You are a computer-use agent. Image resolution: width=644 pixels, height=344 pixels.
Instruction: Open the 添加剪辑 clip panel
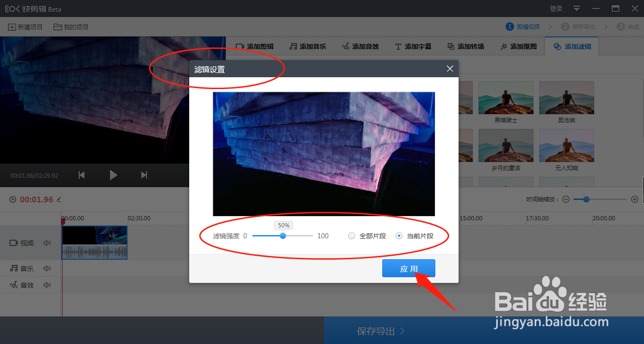click(x=255, y=46)
